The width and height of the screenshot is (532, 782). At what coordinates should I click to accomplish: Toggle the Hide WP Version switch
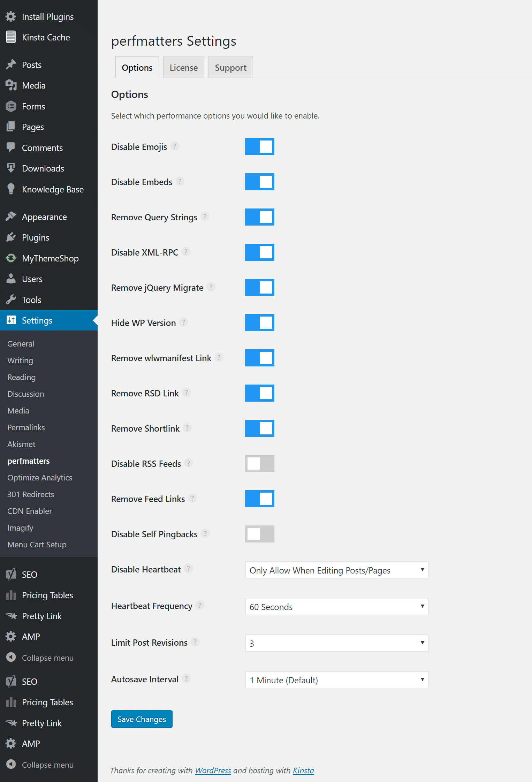coord(259,322)
